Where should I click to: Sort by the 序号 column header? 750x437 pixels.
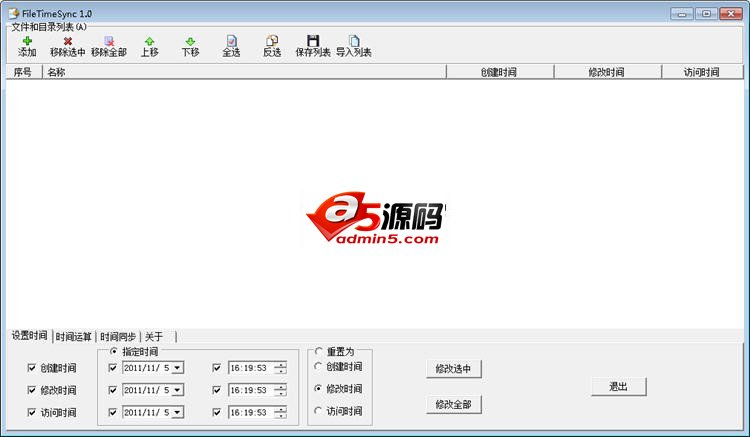click(x=24, y=72)
